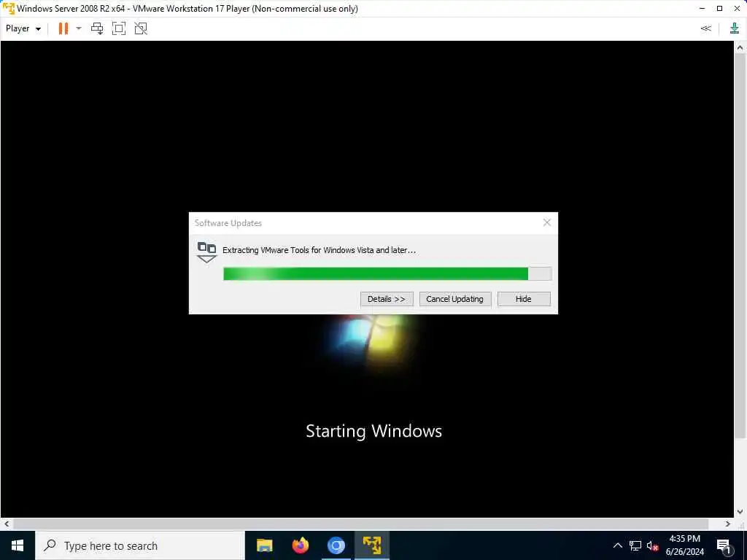Collapse the toolbar with the double chevron
This screenshot has height=560, width=747.
point(706,28)
